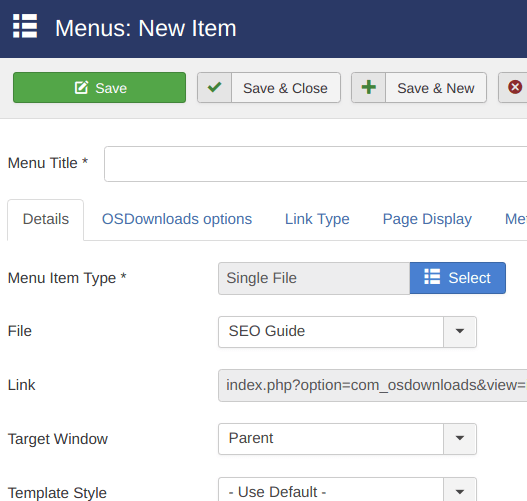The width and height of the screenshot is (527, 501).
Task: Click the list icon on the Select button
Action: pyautogui.click(x=432, y=277)
